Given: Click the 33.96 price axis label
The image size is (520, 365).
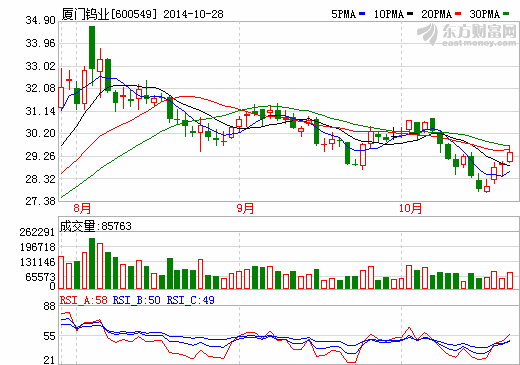Looking at the screenshot, I should 40,43.
